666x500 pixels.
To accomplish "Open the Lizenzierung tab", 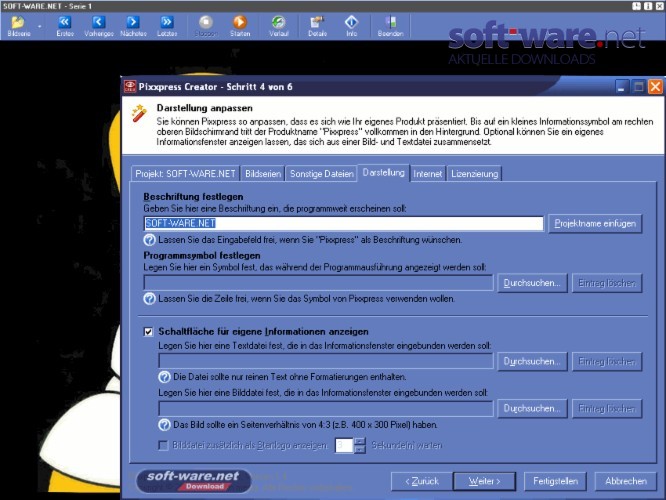I will [474, 174].
